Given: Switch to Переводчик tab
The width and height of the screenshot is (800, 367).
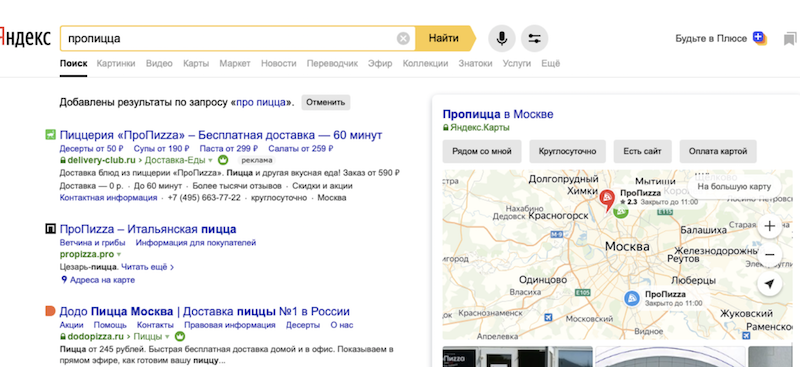Looking at the screenshot, I should tap(332, 63).
